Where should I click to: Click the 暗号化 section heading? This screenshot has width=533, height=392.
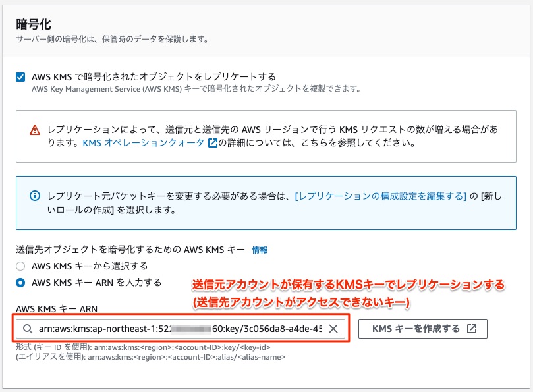(x=34, y=24)
